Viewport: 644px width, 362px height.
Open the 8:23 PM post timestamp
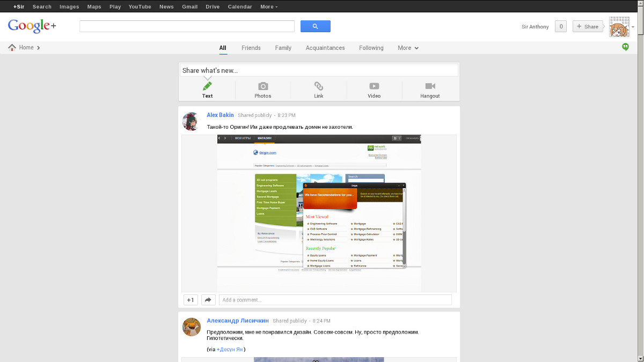(286, 115)
